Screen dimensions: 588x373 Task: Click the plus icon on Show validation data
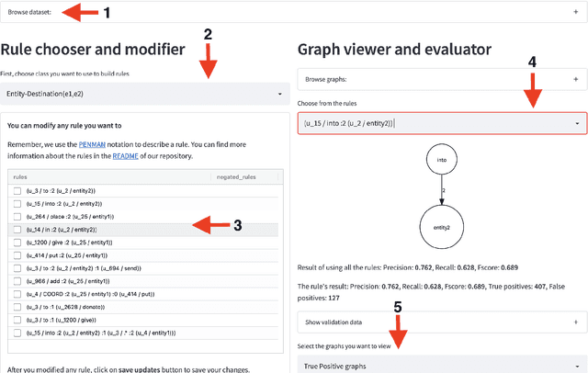pyautogui.click(x=575, y=322)
